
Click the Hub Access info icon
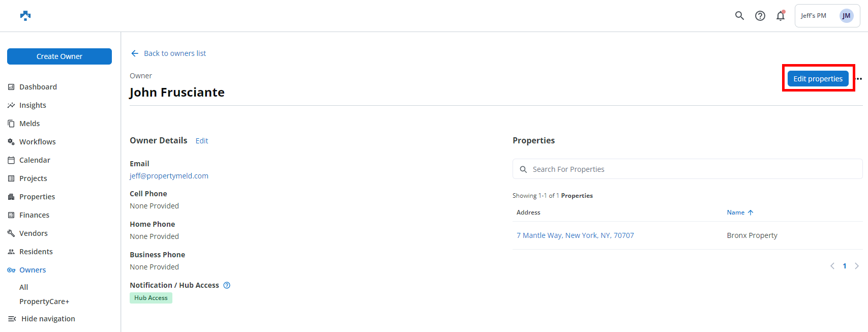click(227, 285)
